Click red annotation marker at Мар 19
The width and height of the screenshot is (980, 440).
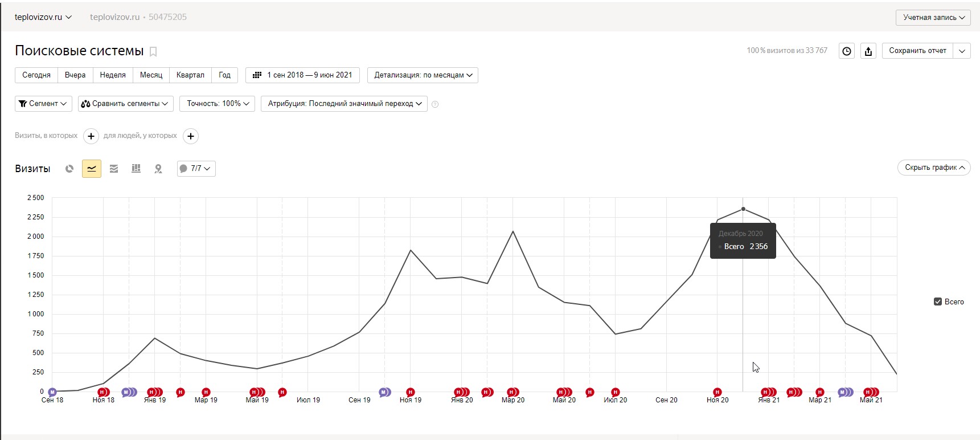point(206,392)
